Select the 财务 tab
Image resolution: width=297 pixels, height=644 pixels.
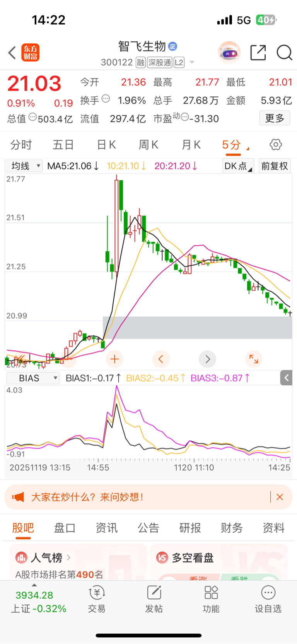[232, 528]
